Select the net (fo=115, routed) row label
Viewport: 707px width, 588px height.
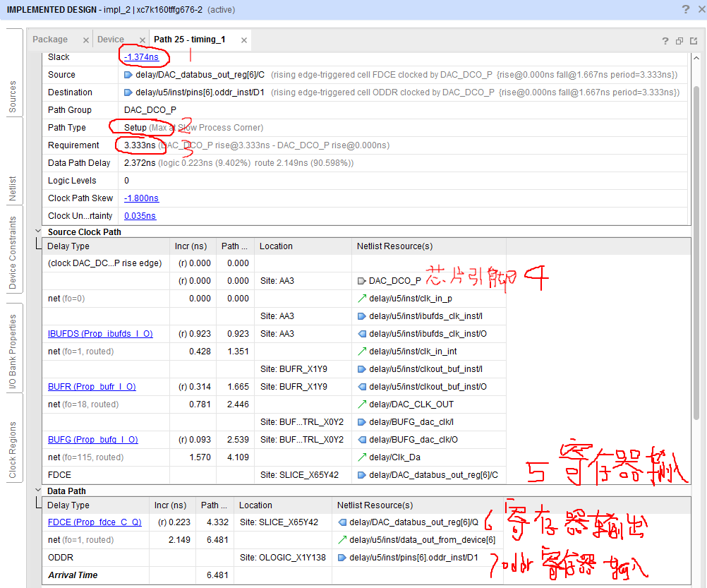[x=85, y=457]
